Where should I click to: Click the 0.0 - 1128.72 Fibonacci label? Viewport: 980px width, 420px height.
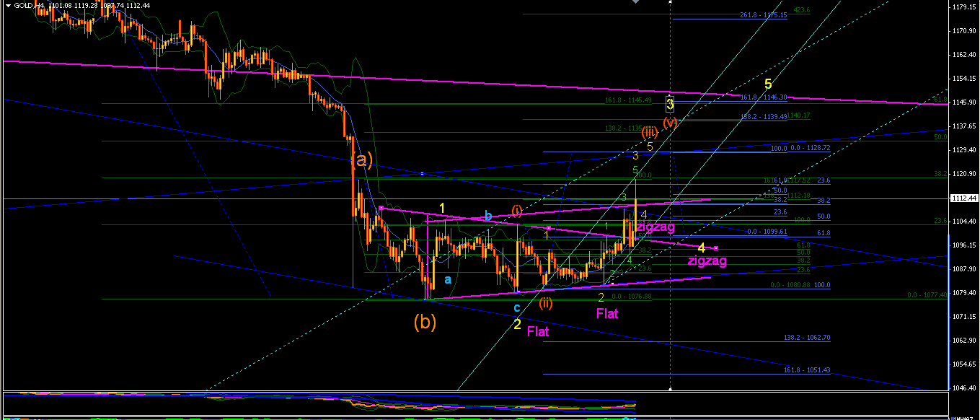811,147
